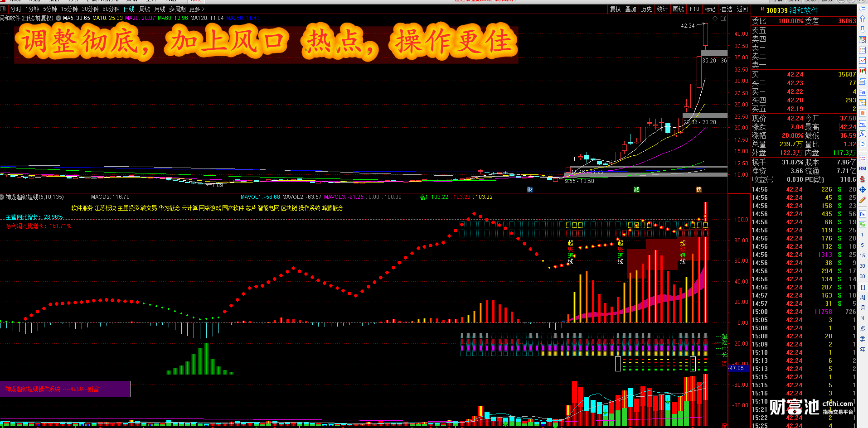Click the F5 chart switch icon
Image resolution: width=868 pixels, height=428 pixels.
[x=862, y=214]
